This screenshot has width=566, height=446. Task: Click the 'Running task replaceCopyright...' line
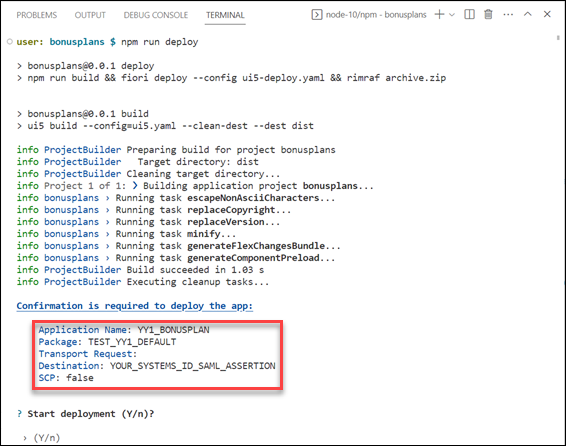(154, 210)
